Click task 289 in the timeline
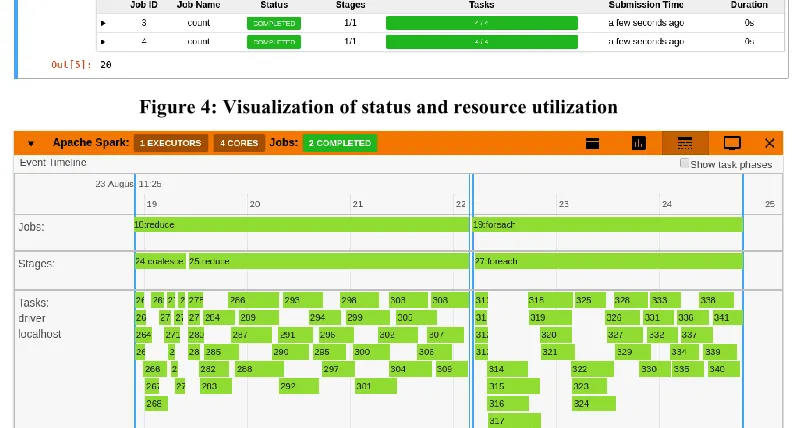The image size is (792, 428). point(258,317)
